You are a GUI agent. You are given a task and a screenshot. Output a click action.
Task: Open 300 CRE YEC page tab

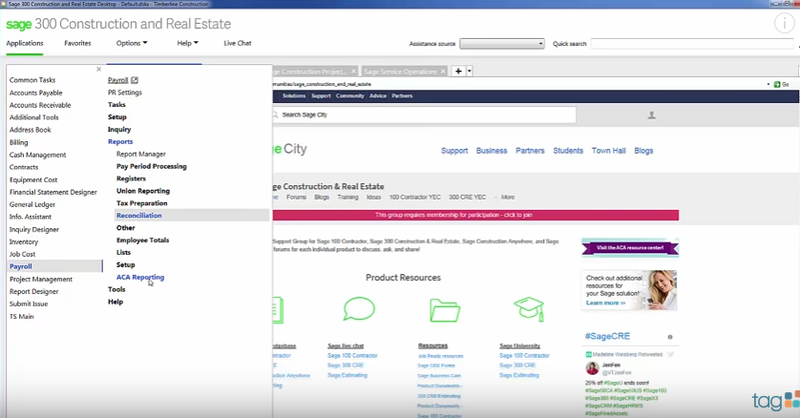(x=467, y=197)
